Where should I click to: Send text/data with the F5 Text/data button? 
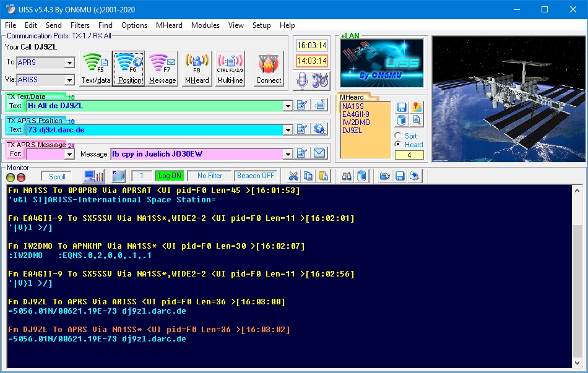click(95, 69)
